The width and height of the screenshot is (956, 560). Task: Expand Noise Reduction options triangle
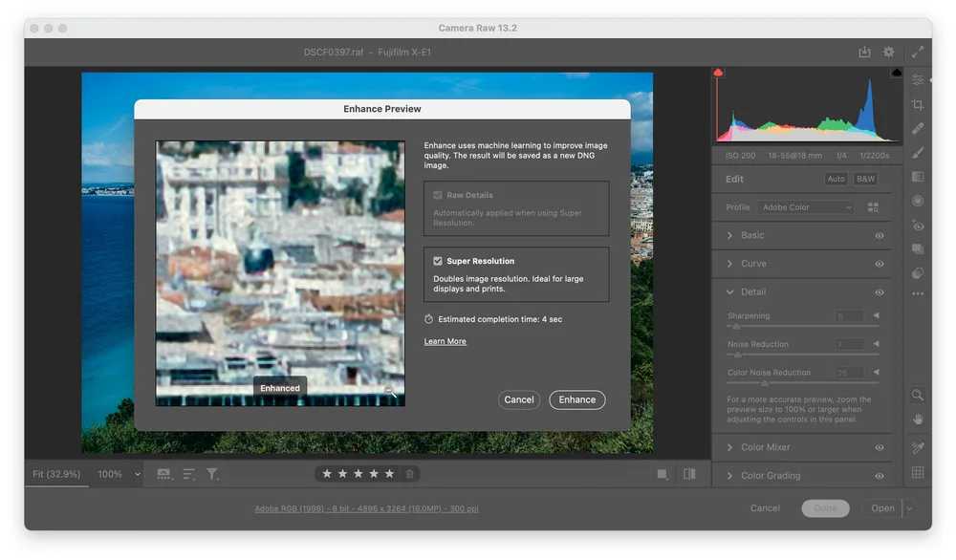click(x=876, y=344)
